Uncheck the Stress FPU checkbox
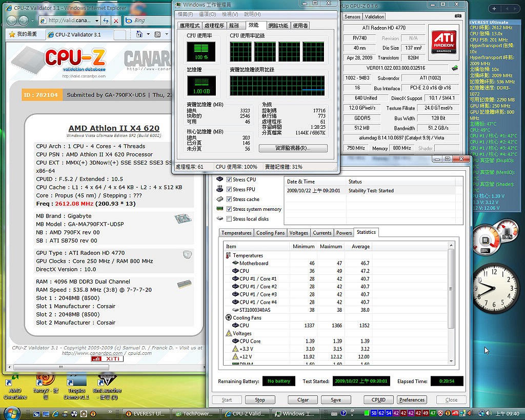Viewport: 525px width, 420px height. pyautogui.click(x=229, y=189)
